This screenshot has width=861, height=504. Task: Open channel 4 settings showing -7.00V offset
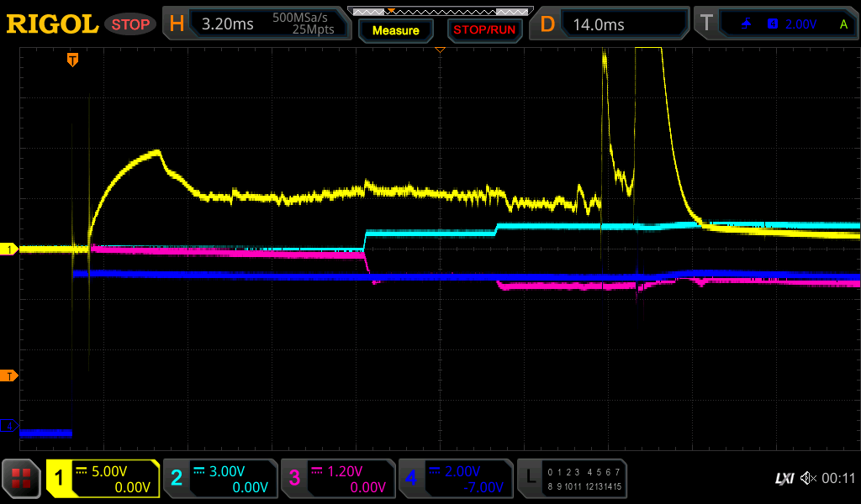pyautogui.click(x=456, y=479)
